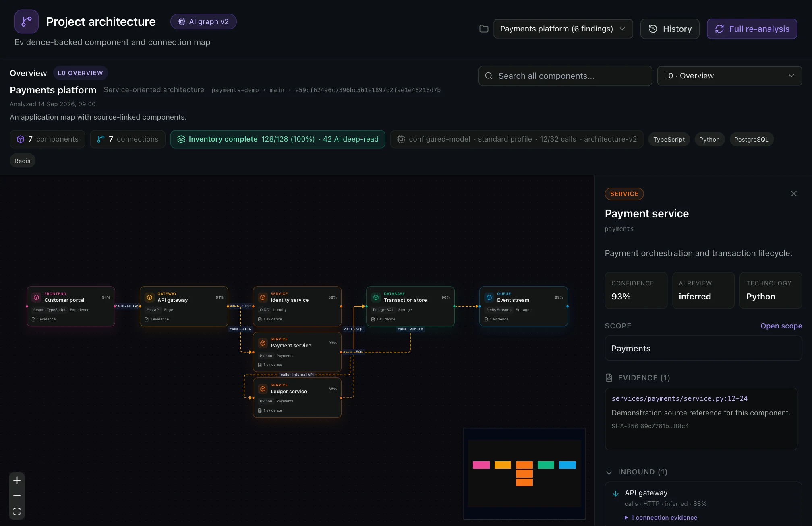Zoom out of the graph canvas

[17, 496]
